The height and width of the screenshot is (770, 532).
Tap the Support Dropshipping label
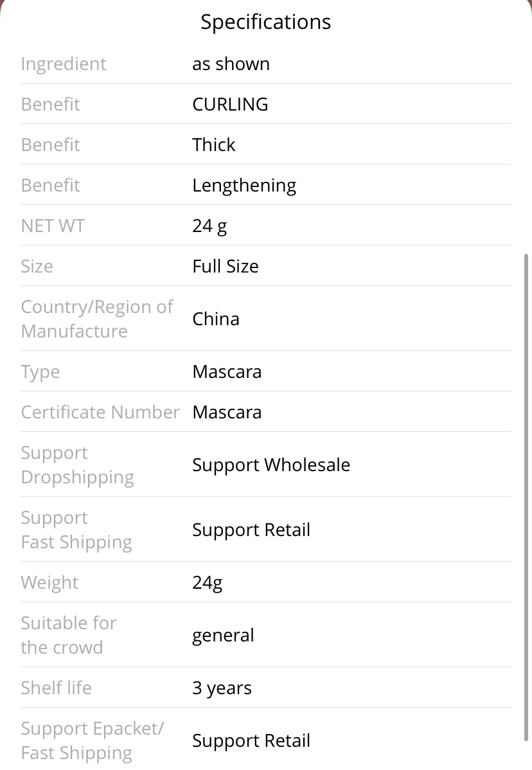pos(78,465)
